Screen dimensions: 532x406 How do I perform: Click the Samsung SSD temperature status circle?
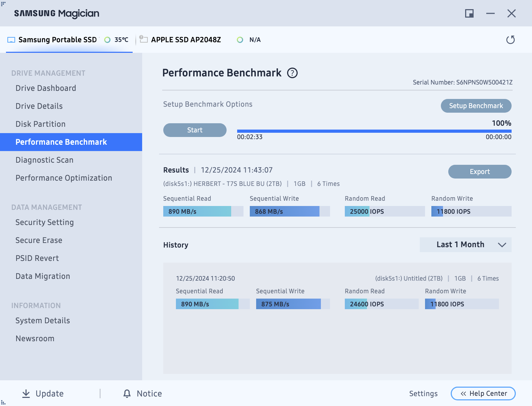107,40
